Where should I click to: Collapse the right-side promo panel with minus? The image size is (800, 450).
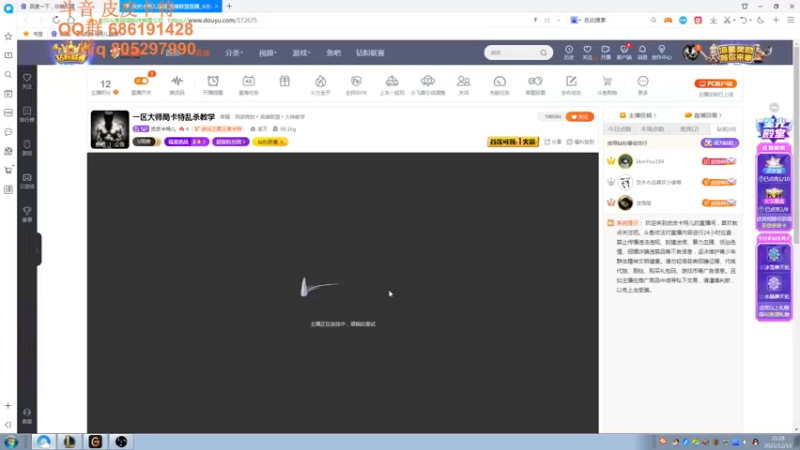point(774,107)
